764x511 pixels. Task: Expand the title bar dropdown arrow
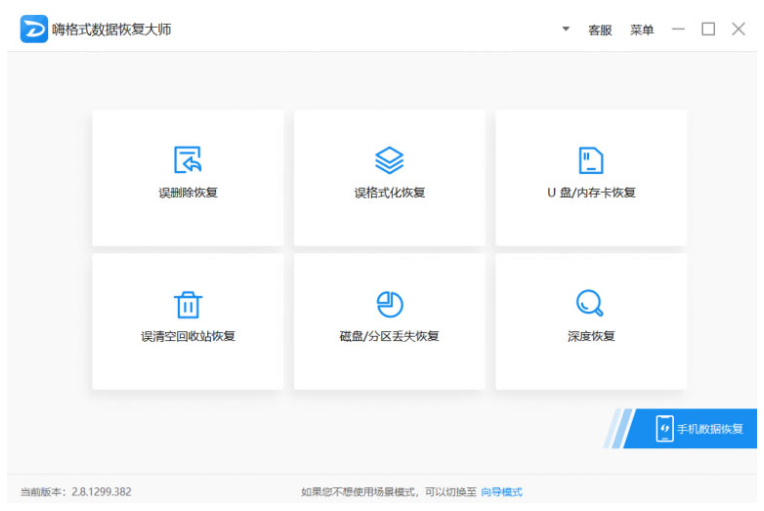click(565, 29)
